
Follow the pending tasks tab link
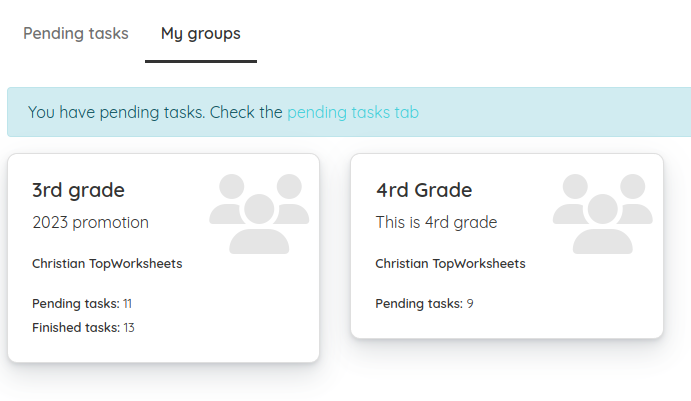click(353, 112)
